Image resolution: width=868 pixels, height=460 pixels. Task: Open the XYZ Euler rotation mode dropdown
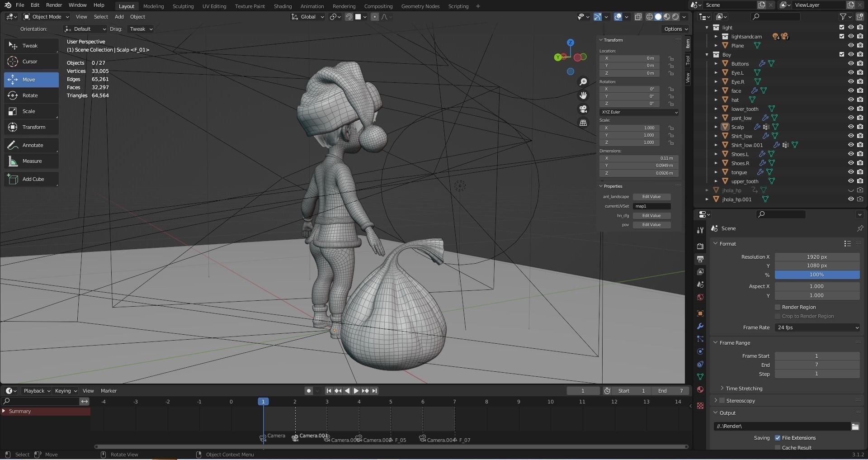pyautogui.click(x=639, y=112)
